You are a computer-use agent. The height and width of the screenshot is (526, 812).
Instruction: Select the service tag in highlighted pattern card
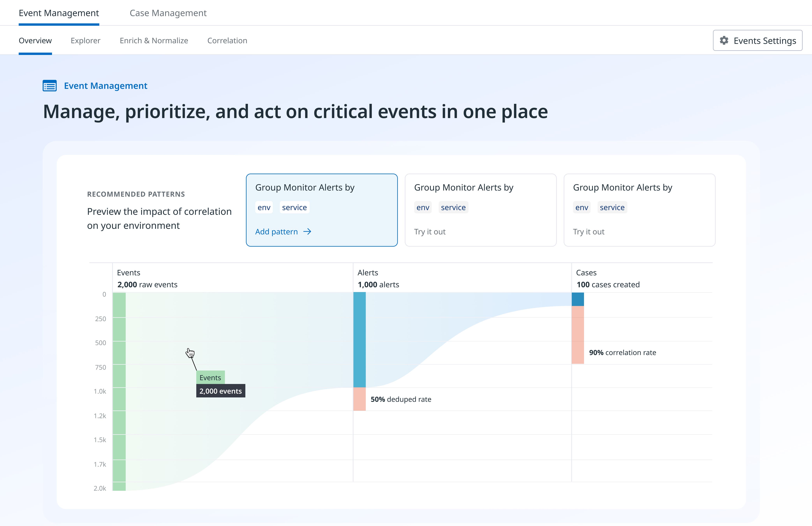(x=294, y=207)
